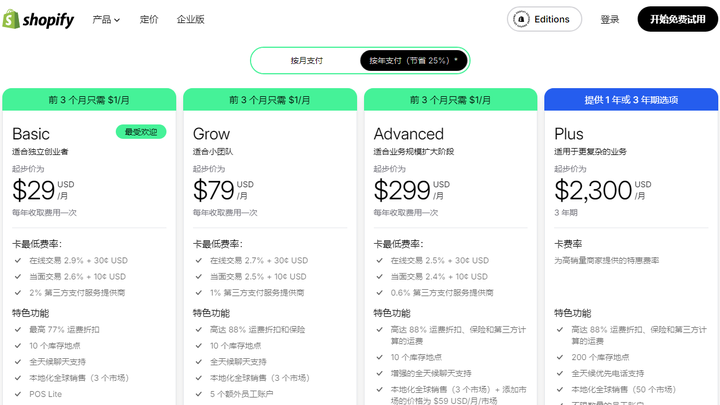Click the 登录 link

point(610,19)
